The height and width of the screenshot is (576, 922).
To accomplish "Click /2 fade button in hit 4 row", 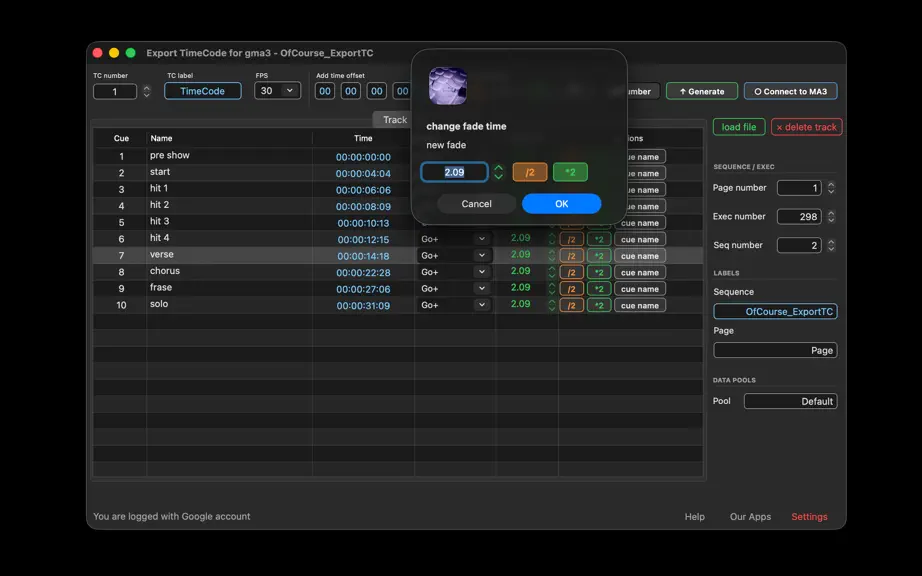I will 571,239.
